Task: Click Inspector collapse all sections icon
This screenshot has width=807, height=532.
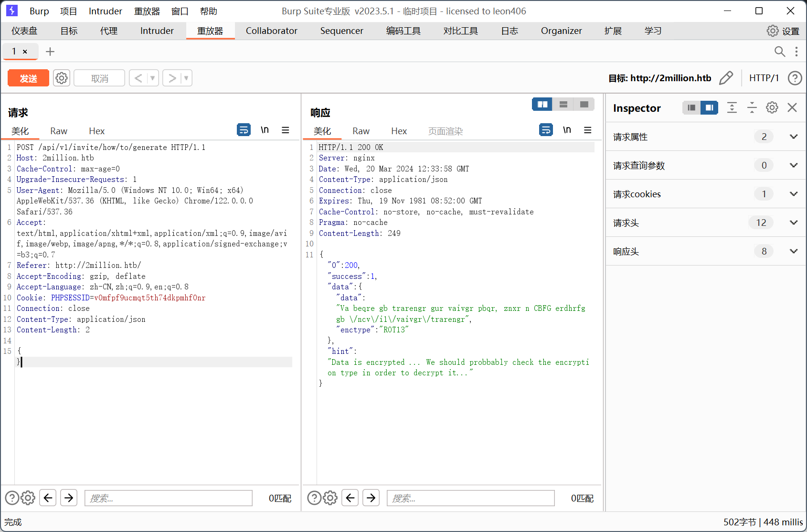Action: point(752,108)
